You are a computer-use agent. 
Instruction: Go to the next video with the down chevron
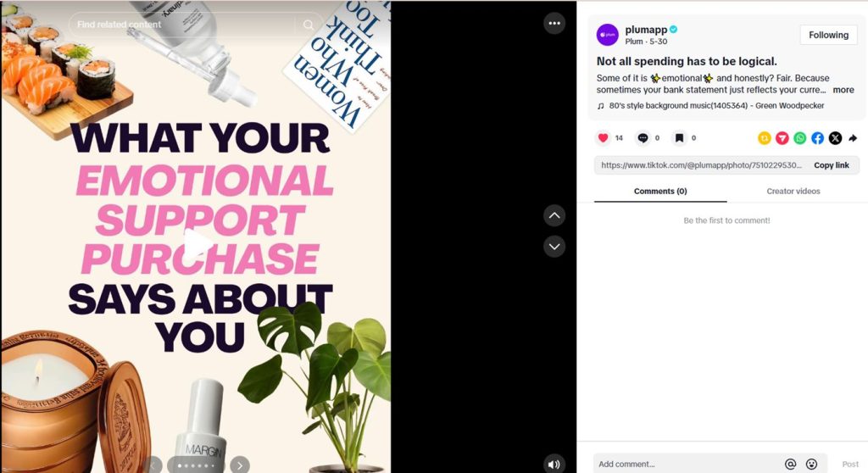click(554, 247)
